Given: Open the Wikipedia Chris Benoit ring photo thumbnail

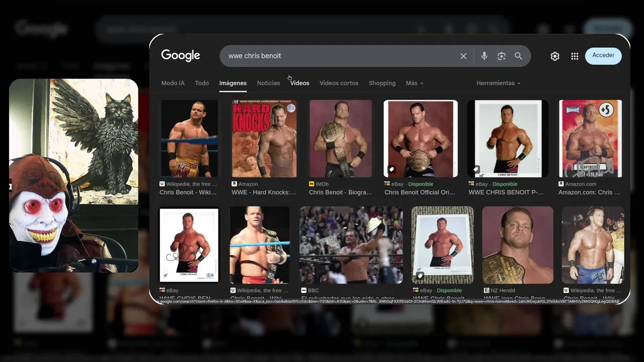Looking at the screenshot, I should coord(189,138).
